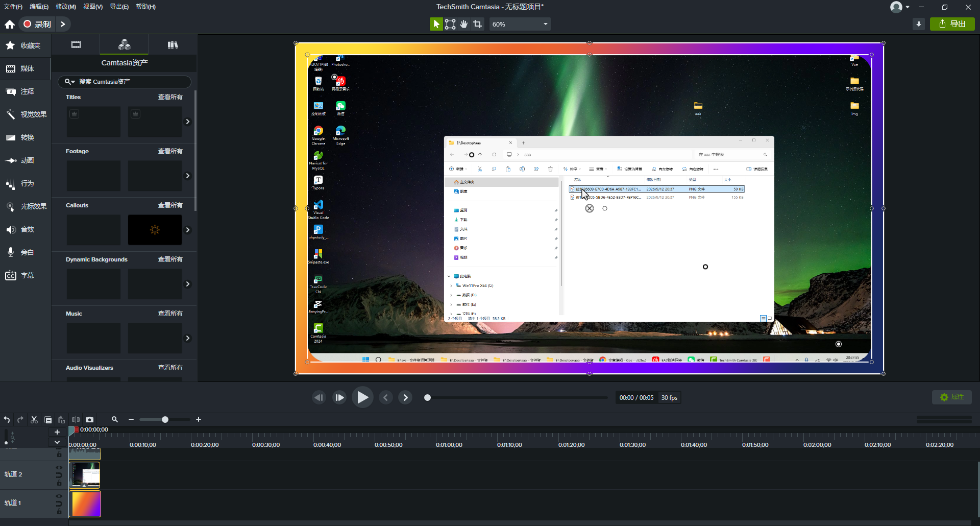Open the 60% canvas zoom dropdown
Image resolution: width=980 pixels, height=526 pixels.
click(520, 24)
